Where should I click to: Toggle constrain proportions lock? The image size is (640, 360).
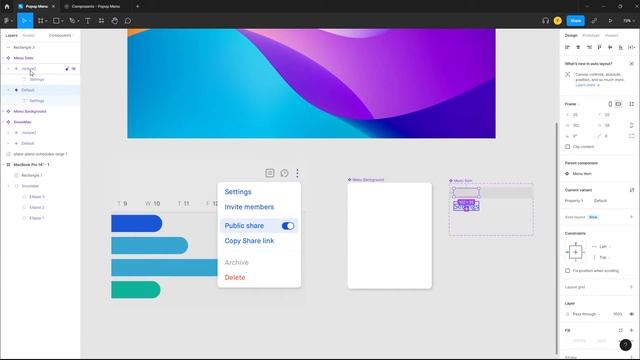tap(631, 125)
